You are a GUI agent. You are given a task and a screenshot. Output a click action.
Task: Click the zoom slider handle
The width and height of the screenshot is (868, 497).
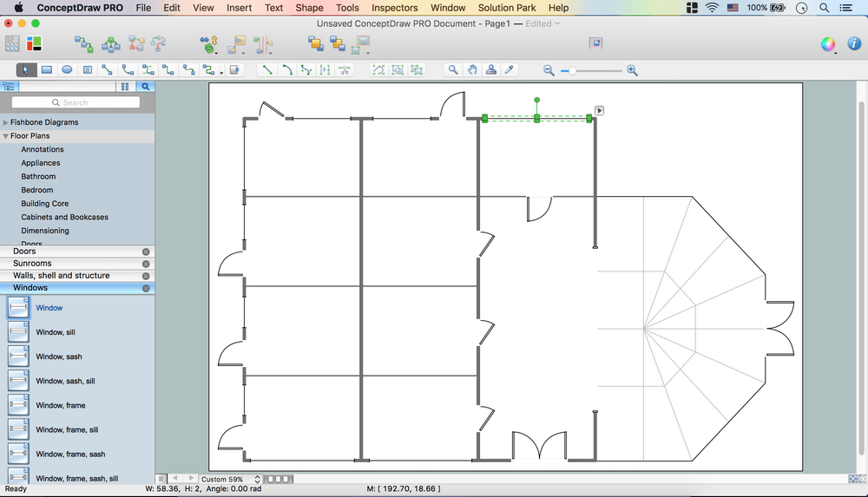(x=573, y=70)
